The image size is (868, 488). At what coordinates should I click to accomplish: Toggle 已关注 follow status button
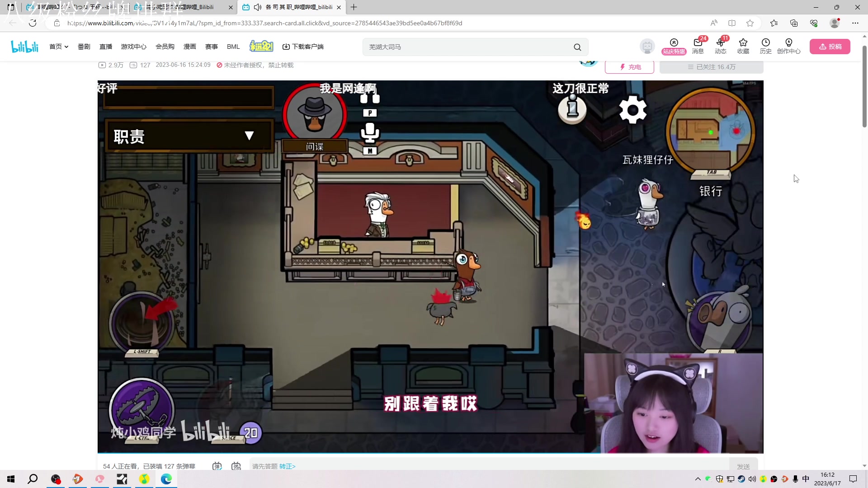pos(711,67)
